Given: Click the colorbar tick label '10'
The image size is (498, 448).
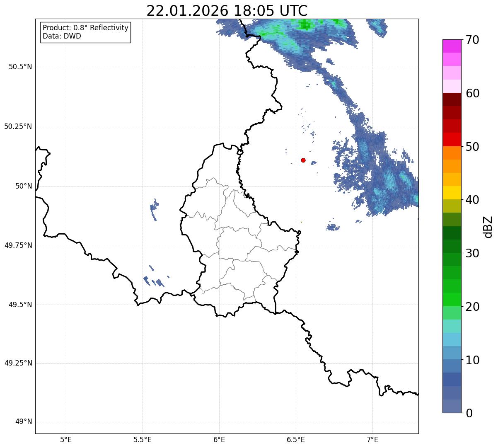Looking at the screenshot, I should click(472, 360).
